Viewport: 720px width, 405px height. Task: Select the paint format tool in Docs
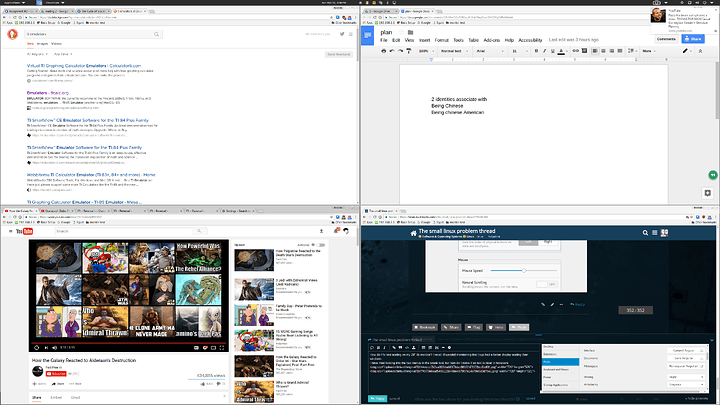click(x=409, y=51)
